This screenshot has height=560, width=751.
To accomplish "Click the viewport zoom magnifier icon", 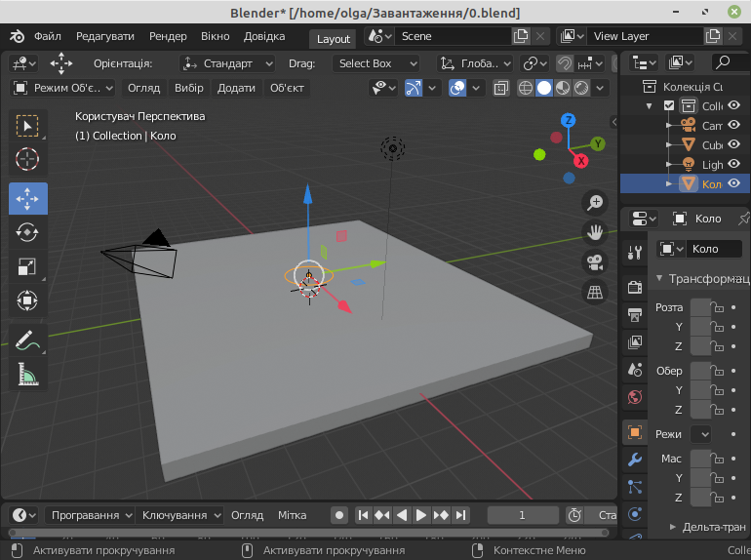I will [595, 203].
